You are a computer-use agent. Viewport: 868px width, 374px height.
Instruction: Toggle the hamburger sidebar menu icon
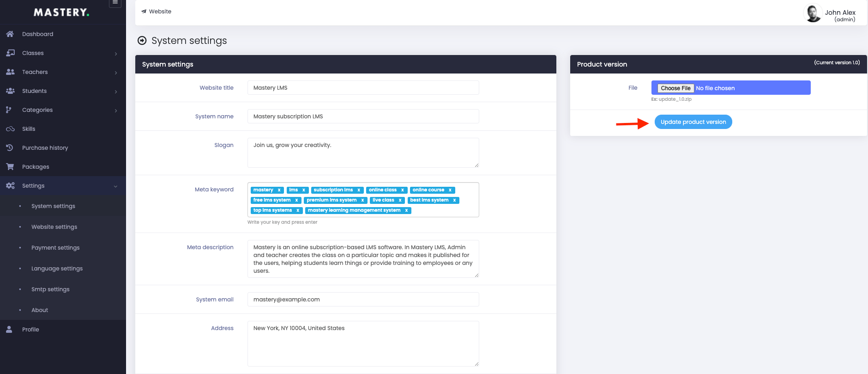tap(115, 2)
